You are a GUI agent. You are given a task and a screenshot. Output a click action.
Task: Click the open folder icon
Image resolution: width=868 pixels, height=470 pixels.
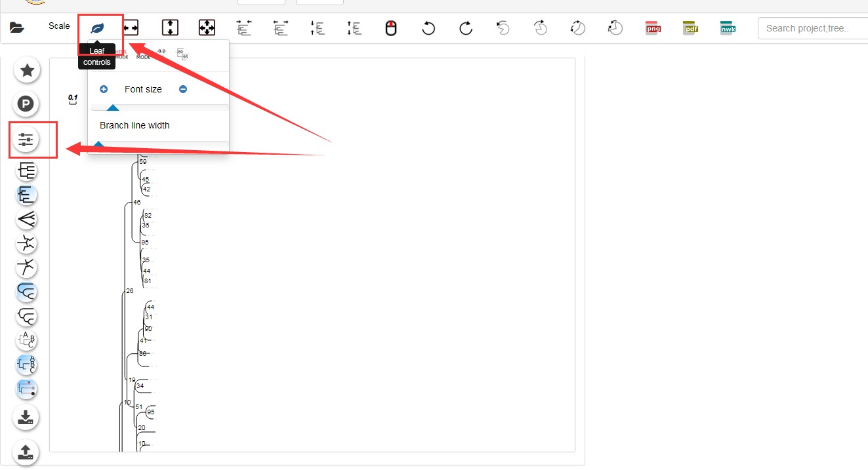point(17,28)
